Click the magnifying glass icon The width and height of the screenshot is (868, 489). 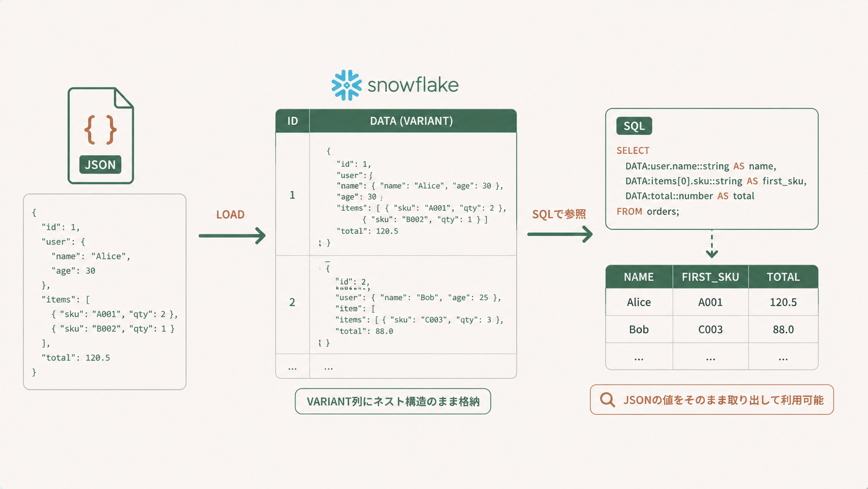[x=607, y=400]
